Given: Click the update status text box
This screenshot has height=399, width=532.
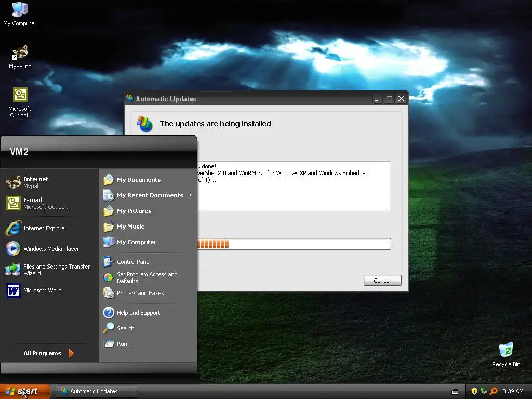Looking at the screenshot, I should [294, 186].
